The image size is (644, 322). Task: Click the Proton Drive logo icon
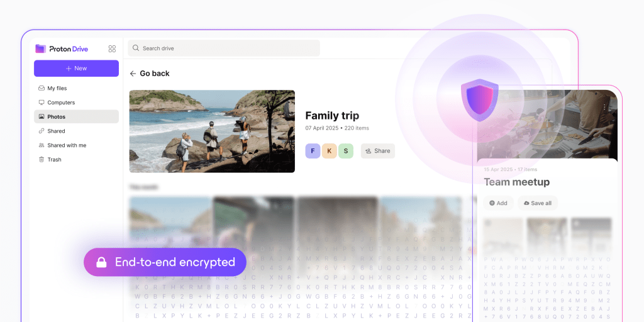pos(41,48)
